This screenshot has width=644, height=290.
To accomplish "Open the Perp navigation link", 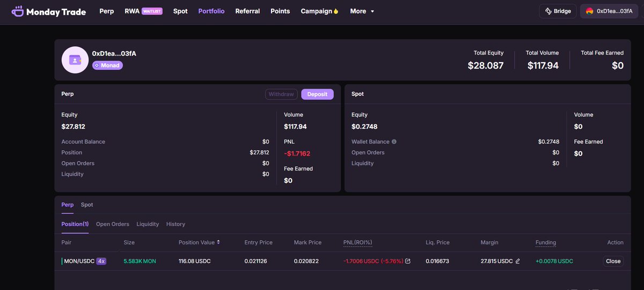I will pyautogui.click(x=107, y=11).
